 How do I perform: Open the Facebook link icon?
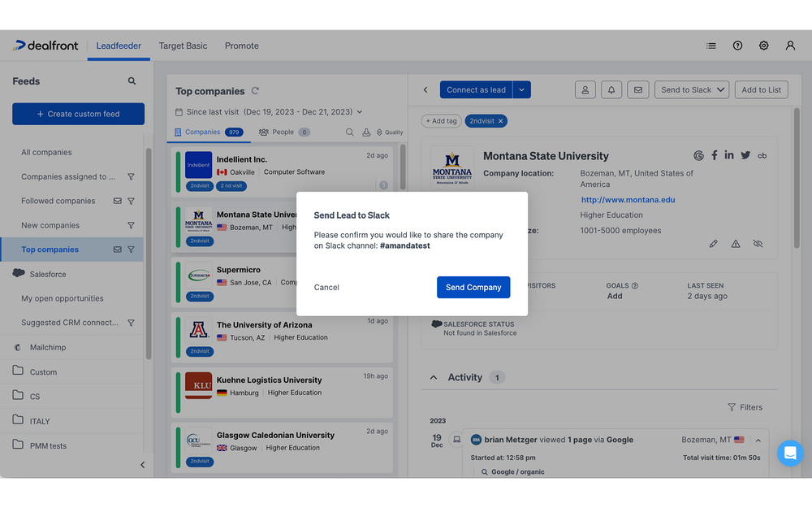[x=714, y=155]
